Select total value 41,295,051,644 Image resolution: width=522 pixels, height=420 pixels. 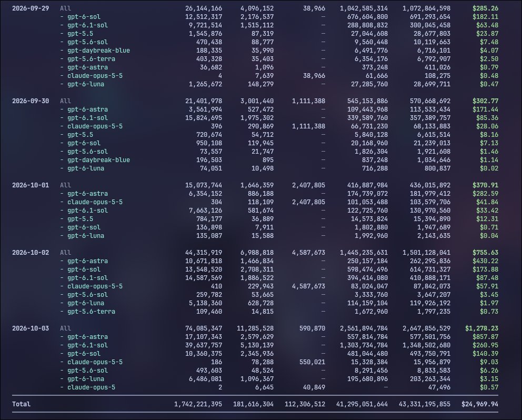coord(362,404)
